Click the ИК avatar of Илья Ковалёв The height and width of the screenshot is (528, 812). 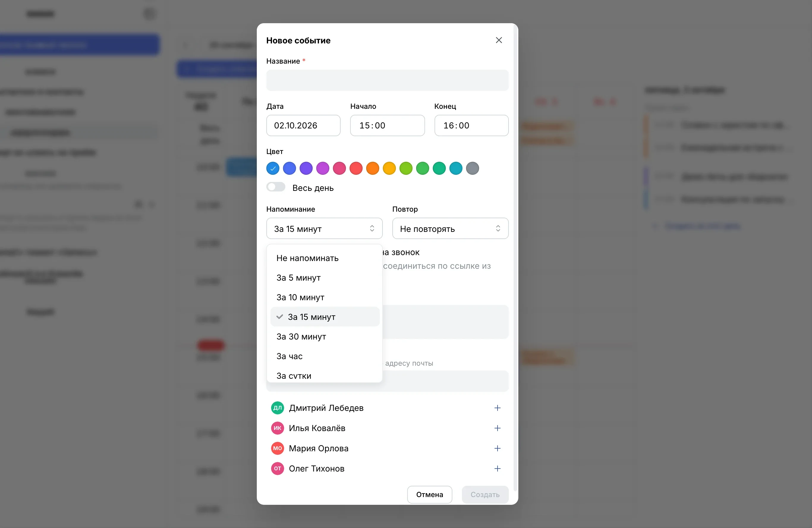tap(277, 428)
